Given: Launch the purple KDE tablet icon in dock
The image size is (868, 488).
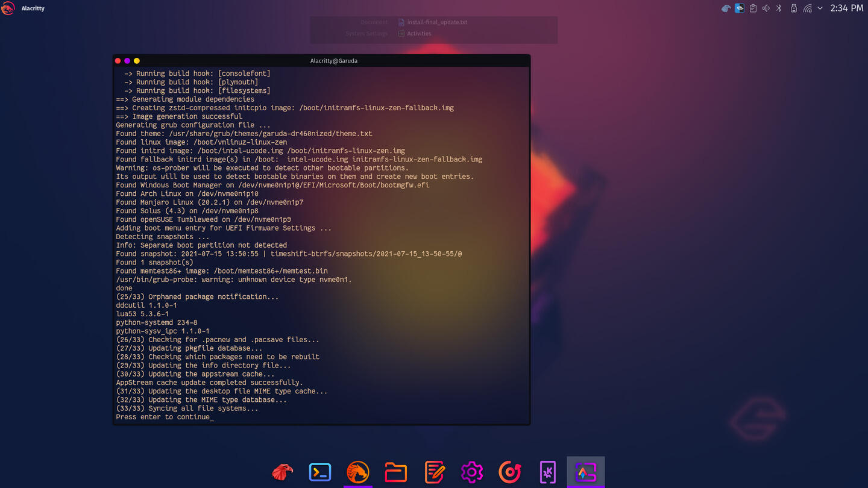Looking at the screenshot, I should (x=548, y=472).
